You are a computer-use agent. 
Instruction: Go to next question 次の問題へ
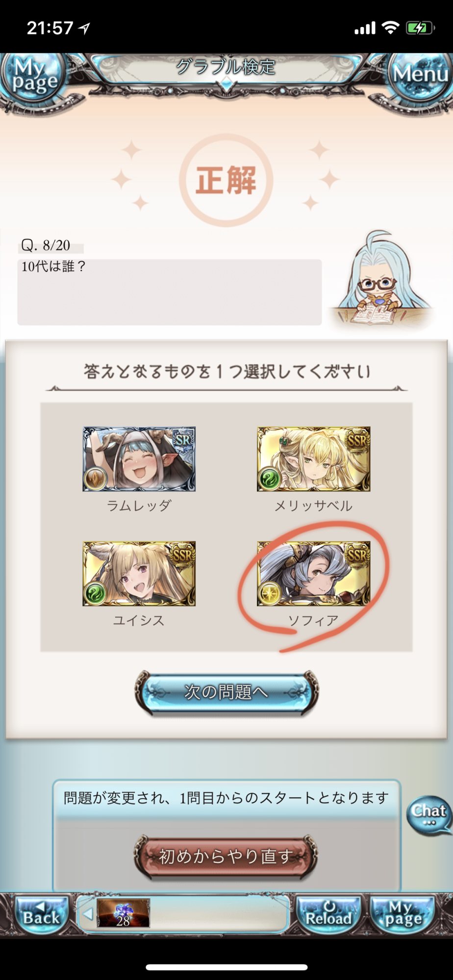pos(226,692)
